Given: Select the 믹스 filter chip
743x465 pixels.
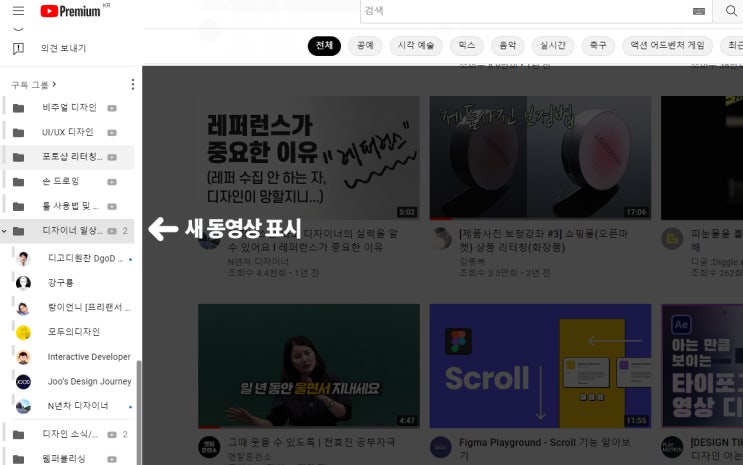Looking at the screenshot, I should 467,46.
